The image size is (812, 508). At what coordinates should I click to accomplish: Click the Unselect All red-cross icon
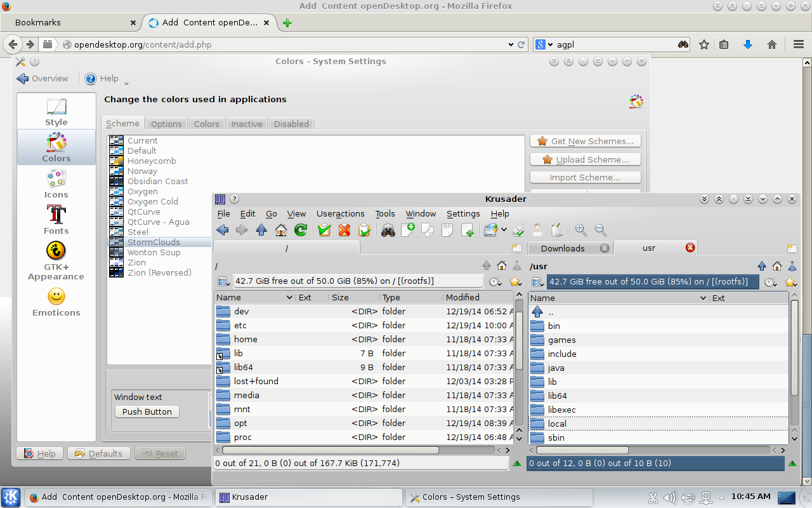coord(344,230)
